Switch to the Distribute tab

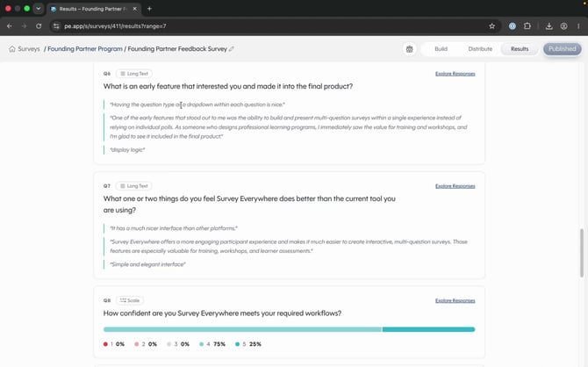[480, 49]
